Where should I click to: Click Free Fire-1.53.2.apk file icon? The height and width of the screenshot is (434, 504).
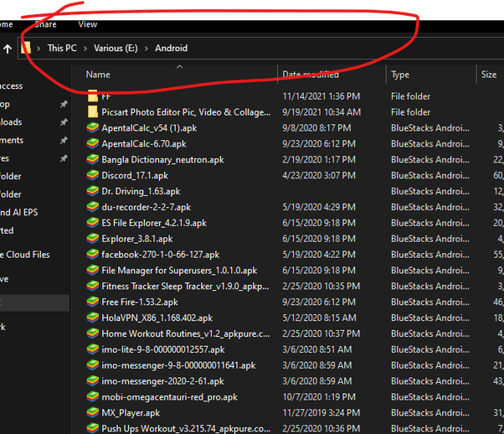point(93,302)
